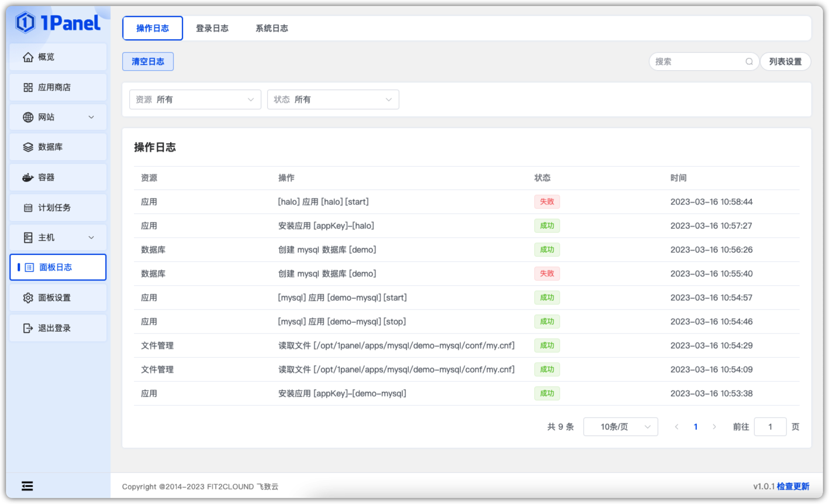Image resolution: width=829 pixels, height=504 pixels.
Task: Expand the 网站 submenu chevron
Action: click(91, 117)
